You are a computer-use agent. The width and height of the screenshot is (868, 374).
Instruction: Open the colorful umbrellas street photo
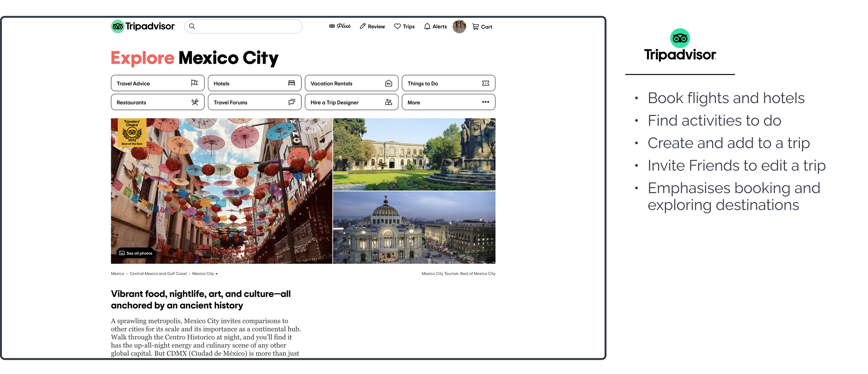(222, 191)
